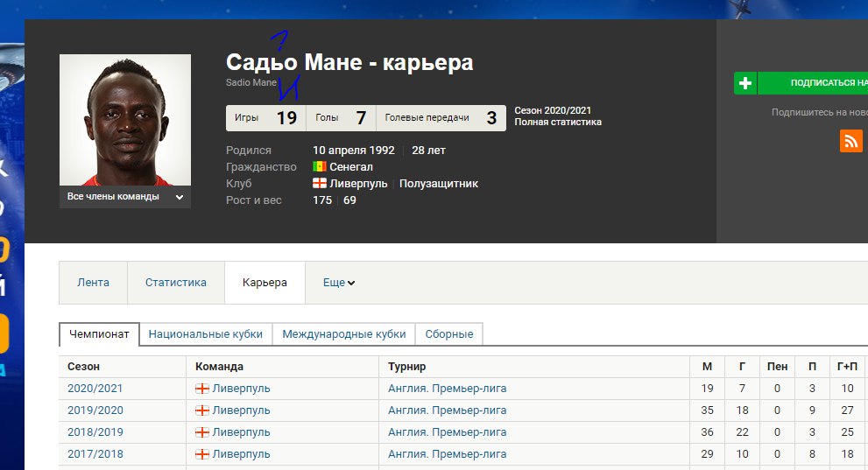Screen dimensions: 868x470
Task: Click the Голевые передачи 3 stat box
Action: (441, 118)
